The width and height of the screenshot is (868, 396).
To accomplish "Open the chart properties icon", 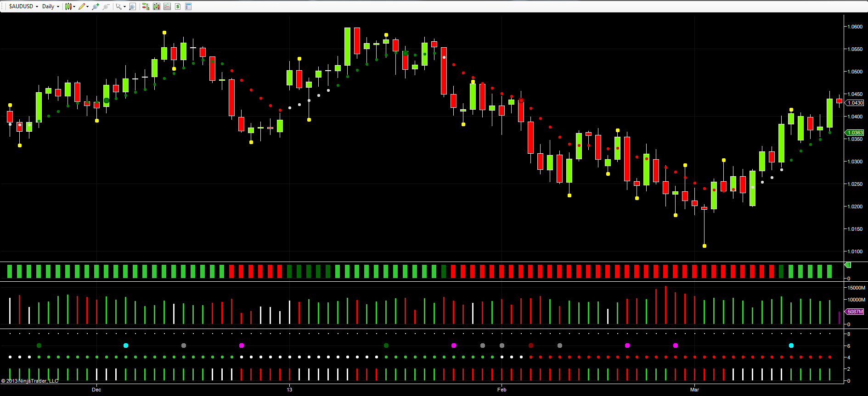I will [x=188, y=6].
